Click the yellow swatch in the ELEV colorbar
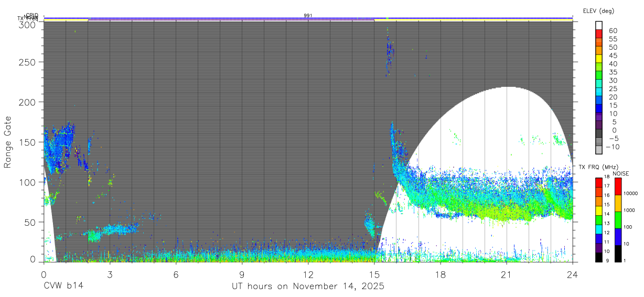The image size is (644, 297). point(599,58)
